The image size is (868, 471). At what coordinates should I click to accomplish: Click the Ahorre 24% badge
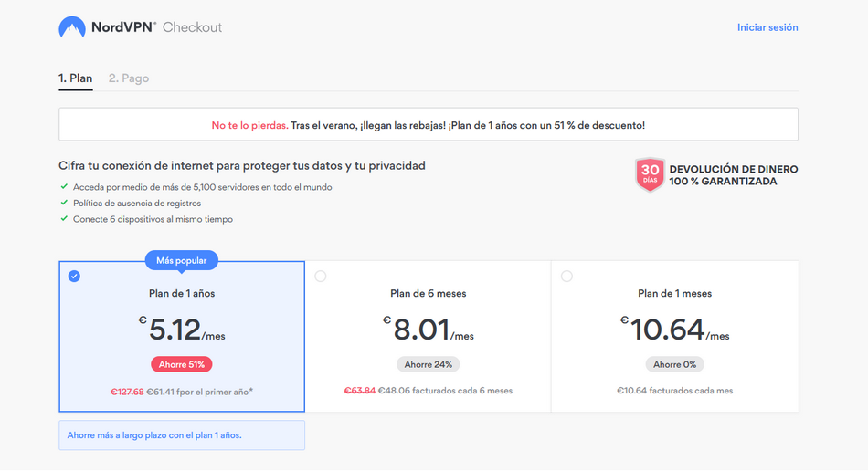(428, 365)
